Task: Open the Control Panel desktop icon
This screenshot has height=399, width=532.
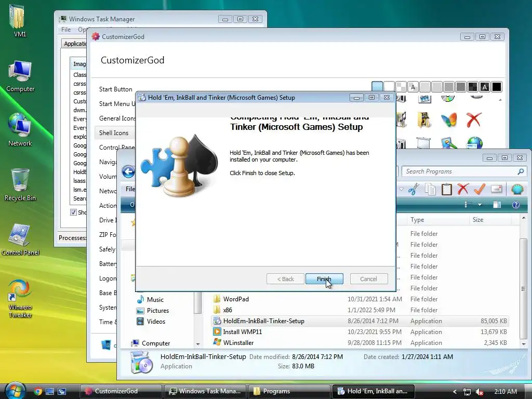Action: 20,239
